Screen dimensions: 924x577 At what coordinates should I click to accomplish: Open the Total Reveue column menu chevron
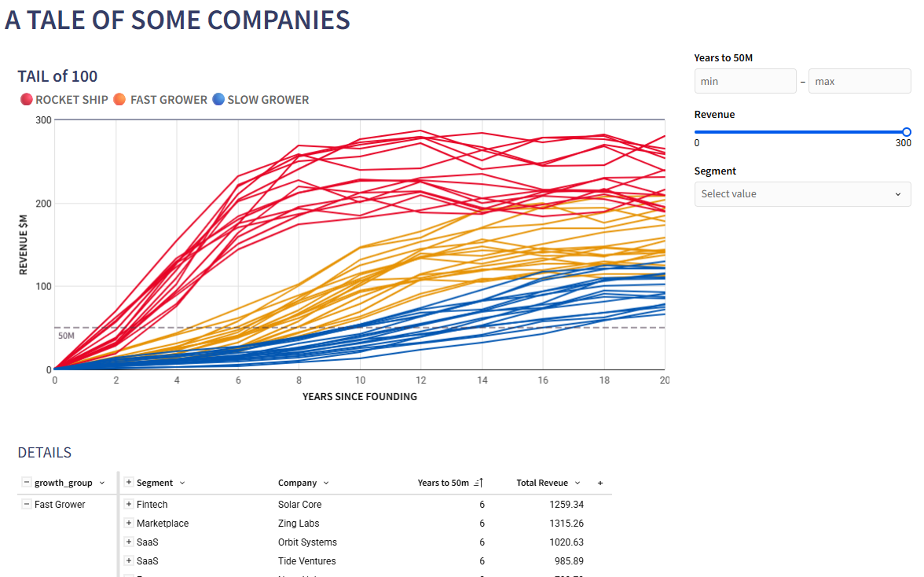coord(577,483)
